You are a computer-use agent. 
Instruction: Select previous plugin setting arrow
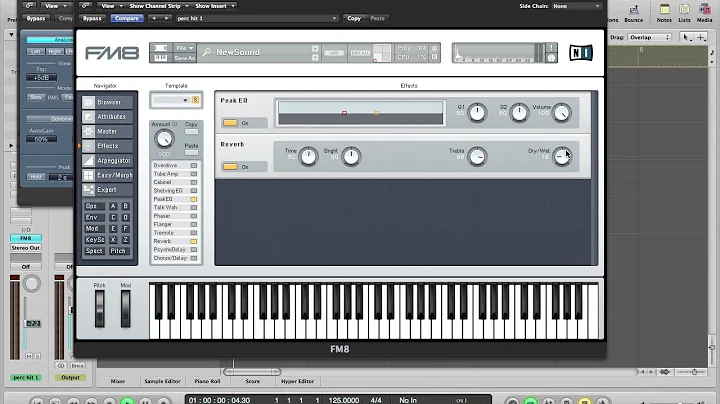(154, 18)
